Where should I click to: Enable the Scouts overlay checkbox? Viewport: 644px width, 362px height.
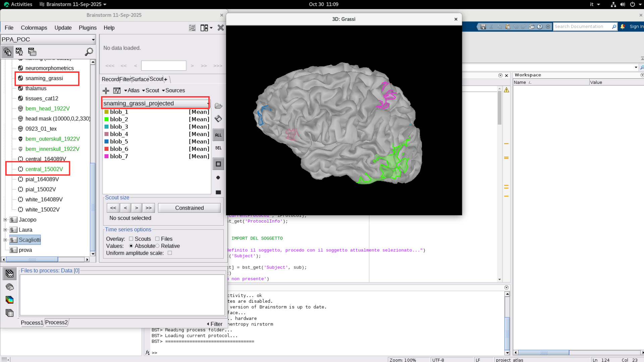[131, 239]
